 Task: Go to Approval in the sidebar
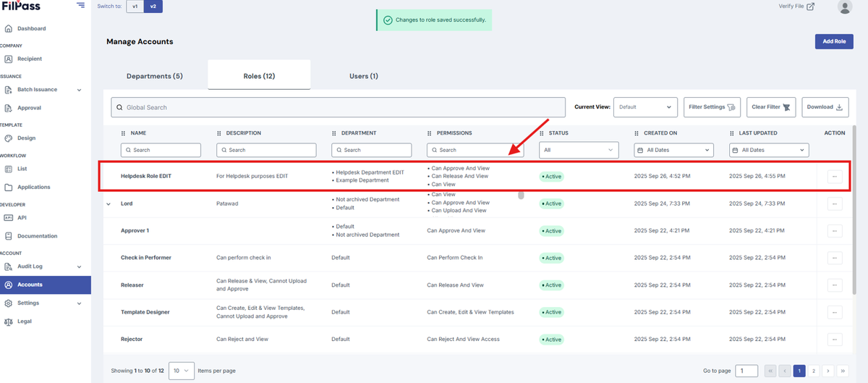tap(29, 108)
